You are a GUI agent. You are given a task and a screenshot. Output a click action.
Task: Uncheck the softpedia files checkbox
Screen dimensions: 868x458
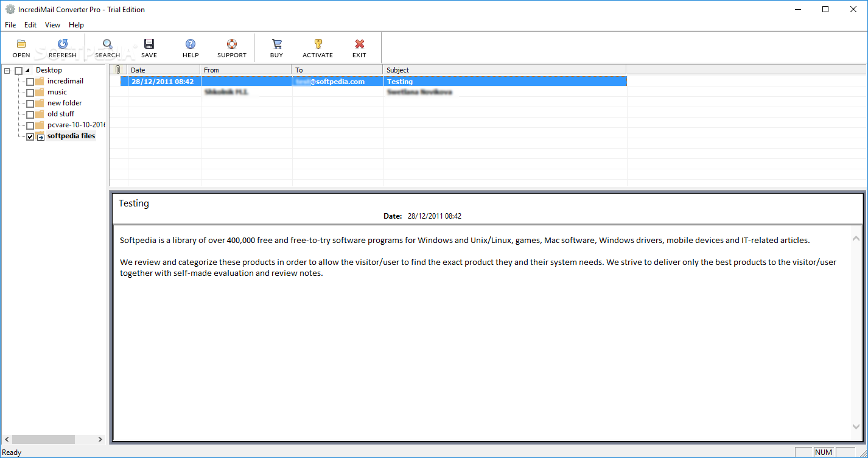pyautogui.click(x=30, y=136)
